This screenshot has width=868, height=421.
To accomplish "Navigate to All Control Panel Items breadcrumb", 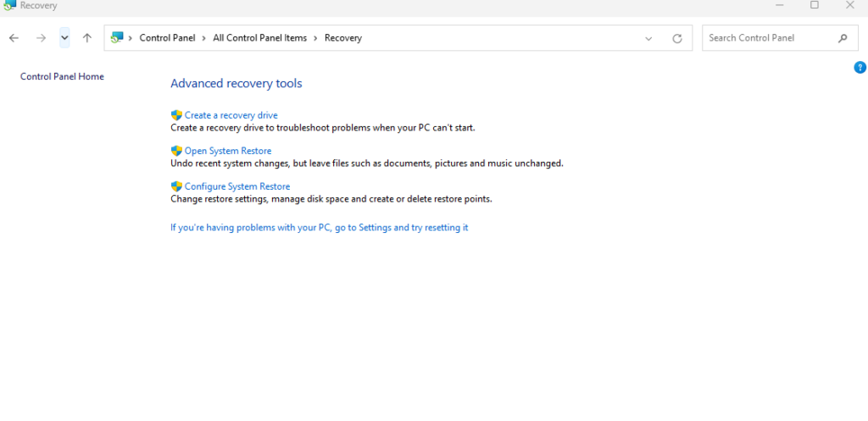I will pyautogui.click(x=260, y=38).
